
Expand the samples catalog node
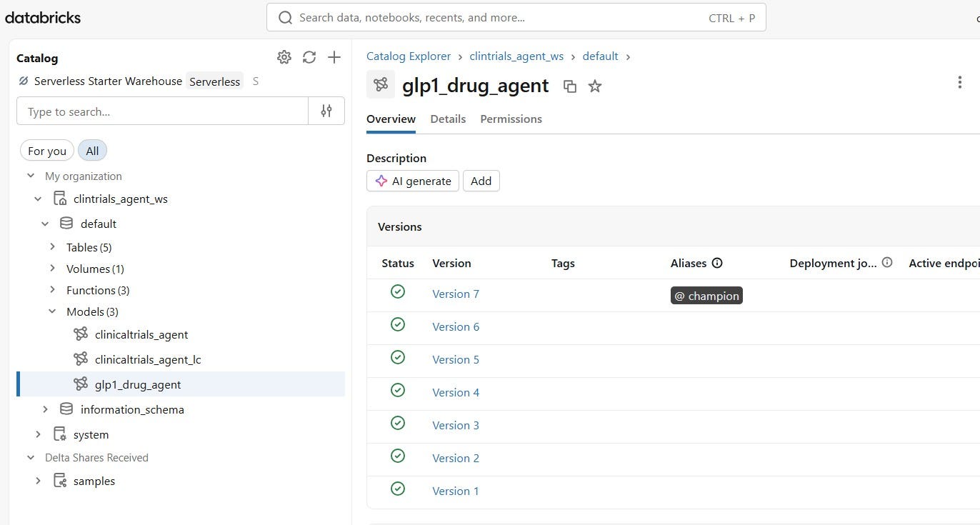click(38, 481)
